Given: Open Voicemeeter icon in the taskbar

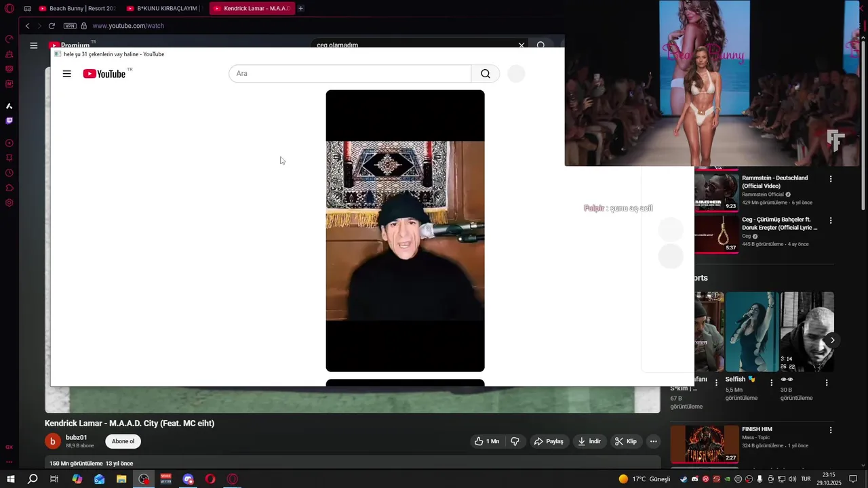Looking at the screenshot, I should pyautogui.click(x=166, y=479).
